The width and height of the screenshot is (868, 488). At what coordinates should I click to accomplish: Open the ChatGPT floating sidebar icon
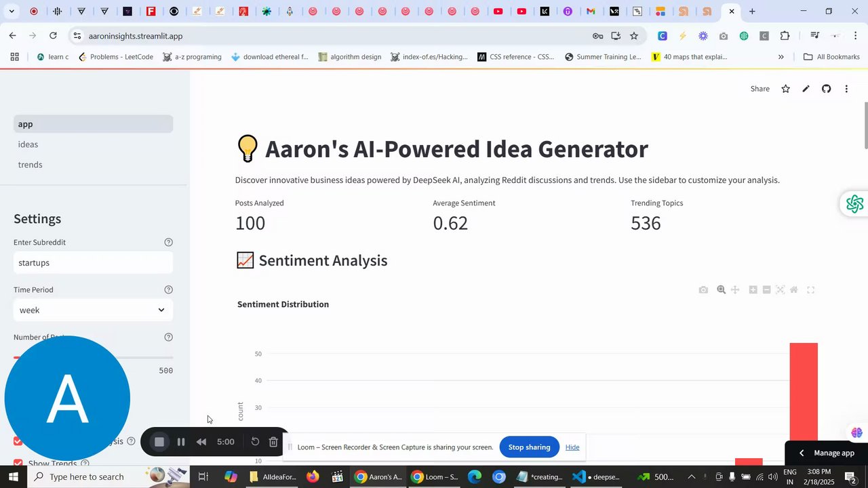tap(854, 204)
